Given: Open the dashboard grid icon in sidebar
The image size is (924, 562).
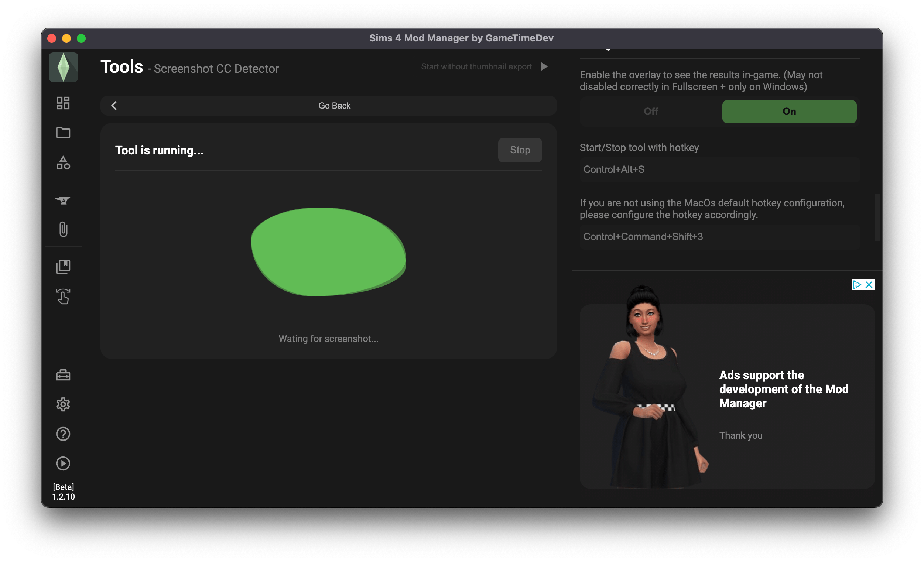Looking at the screenshot, I should (63, 103).
